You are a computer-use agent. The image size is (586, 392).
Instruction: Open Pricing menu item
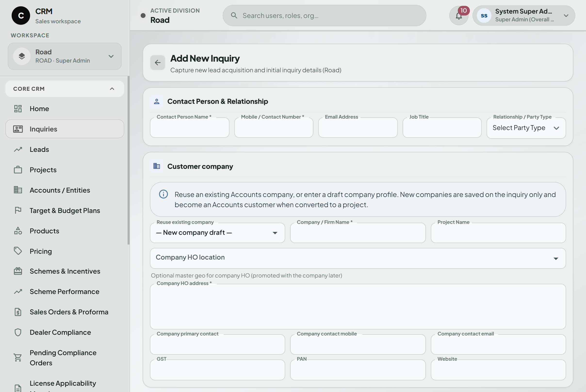(x=65, y=251)
